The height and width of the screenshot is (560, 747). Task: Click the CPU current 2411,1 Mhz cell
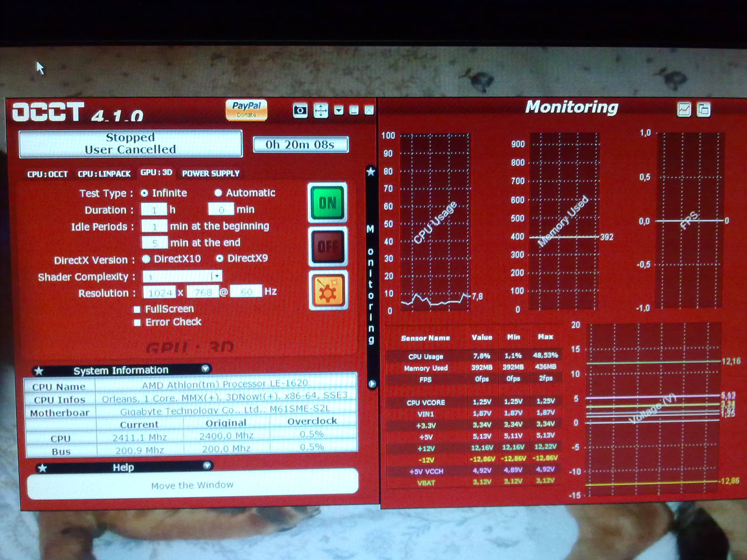pos(139,438)
